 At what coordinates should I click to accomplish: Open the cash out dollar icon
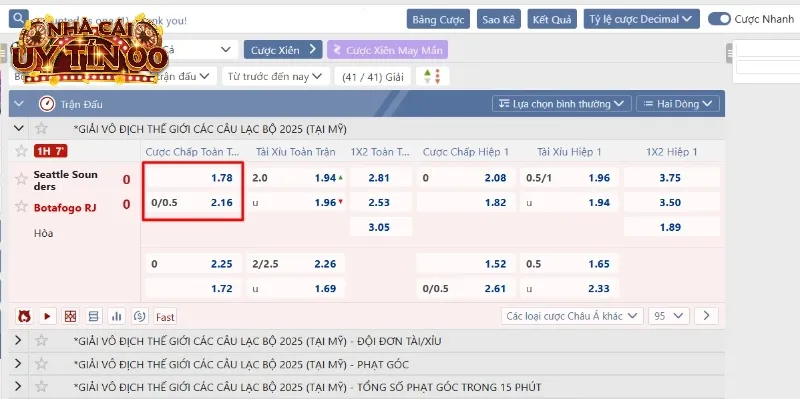140,316
